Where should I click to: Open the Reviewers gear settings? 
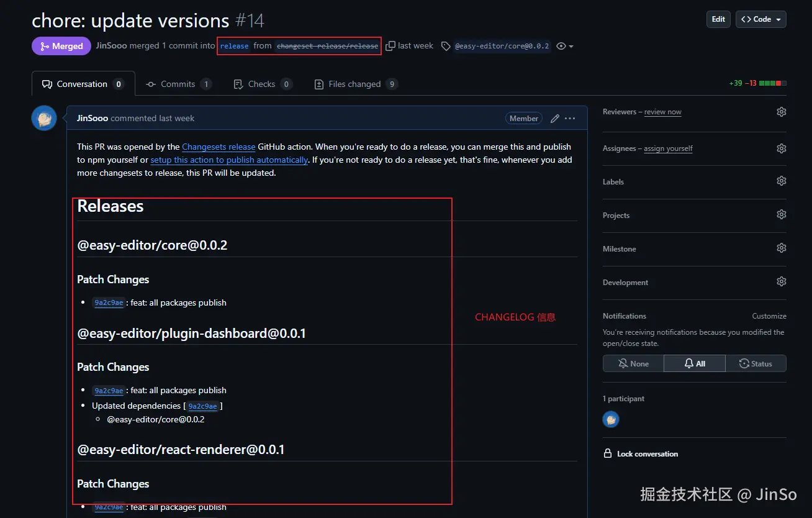click(x=781, y=112)
